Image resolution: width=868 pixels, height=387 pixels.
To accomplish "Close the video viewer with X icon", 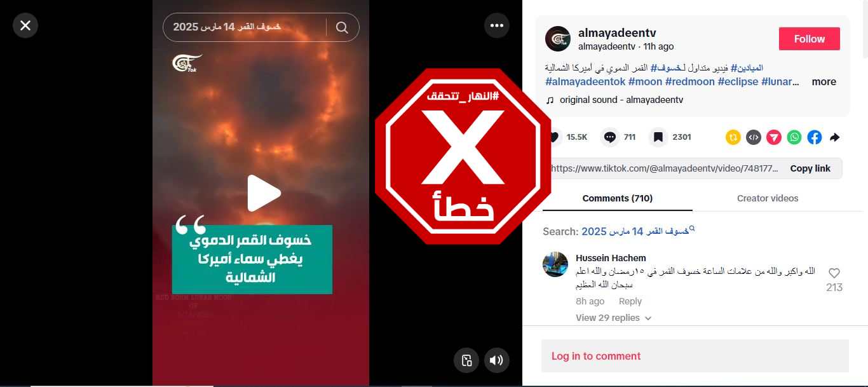I will [x=25, y=25].
